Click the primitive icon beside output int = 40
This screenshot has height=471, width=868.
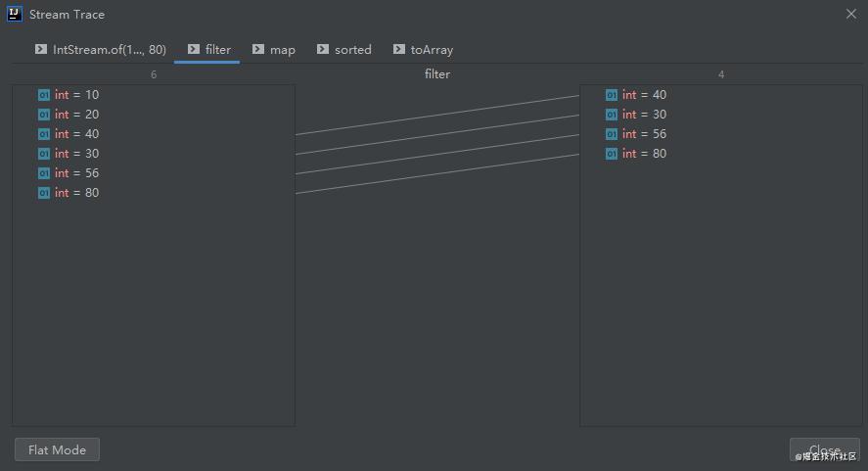tap(612, 95)
